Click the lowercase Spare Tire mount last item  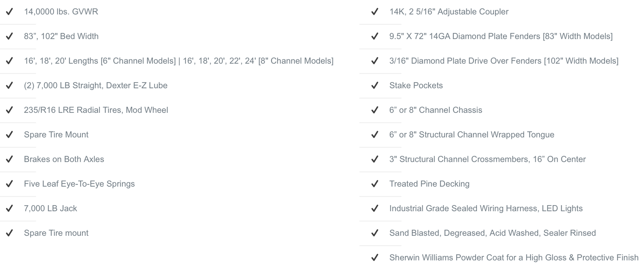[56, 233]
